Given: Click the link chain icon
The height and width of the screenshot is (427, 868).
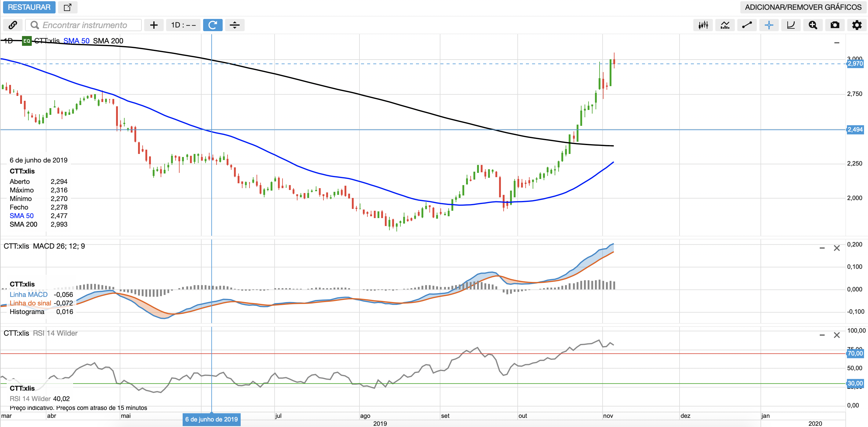Looking at the screenshot, I should click(x=13, y=25).
